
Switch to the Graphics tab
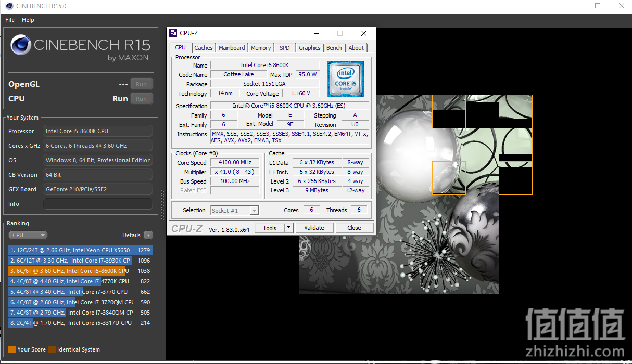pyautogui.click(x=310, y=48)
